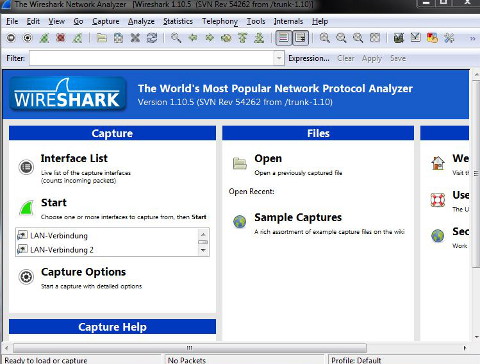Screen dimensions: 480x364
Task: Click the horizontal scrollbar right arrow
Action: point(465,348)
